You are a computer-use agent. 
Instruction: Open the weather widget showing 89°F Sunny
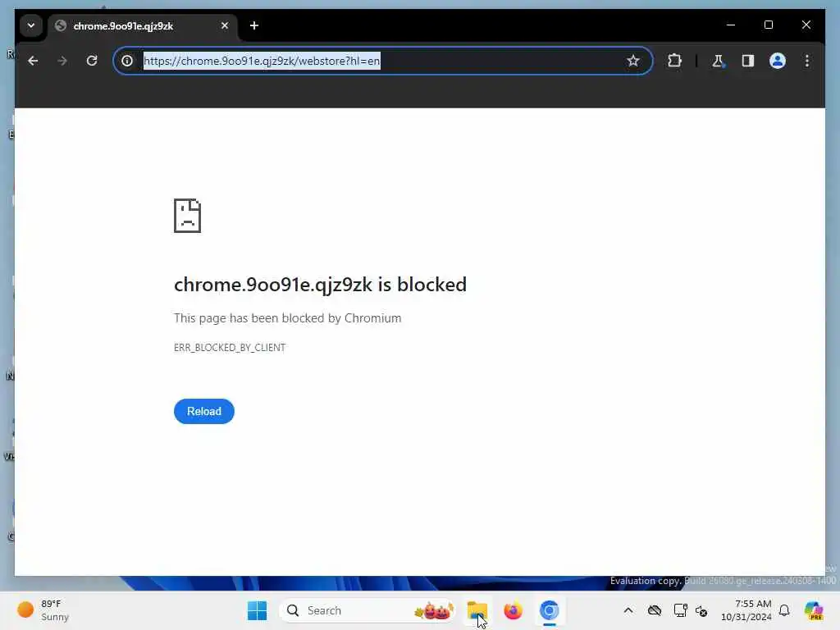44,610
